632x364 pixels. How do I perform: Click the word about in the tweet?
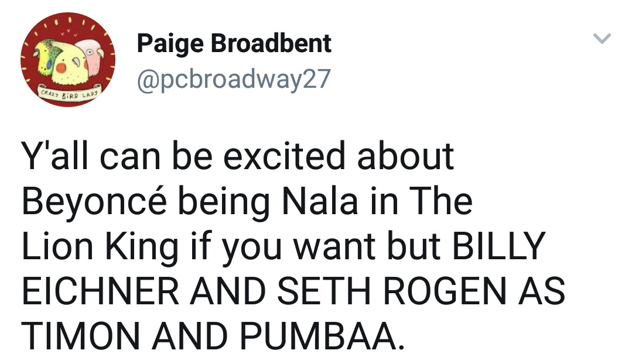[x=405, y=156]
